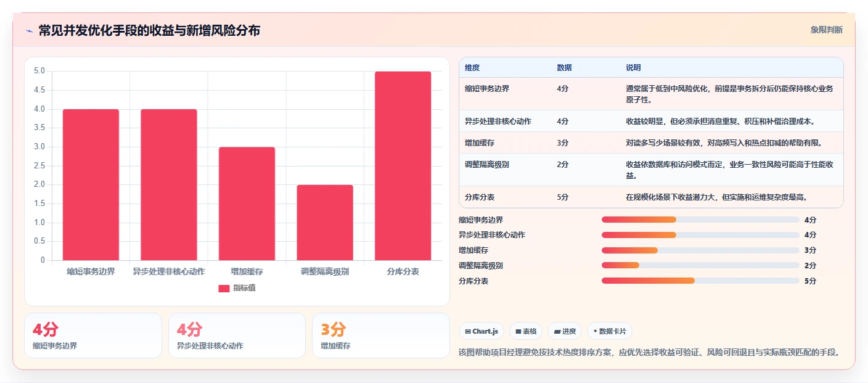Open the 3分 增加缓存 data card
The width and height of the screenshot is (868, 383).
381,336
